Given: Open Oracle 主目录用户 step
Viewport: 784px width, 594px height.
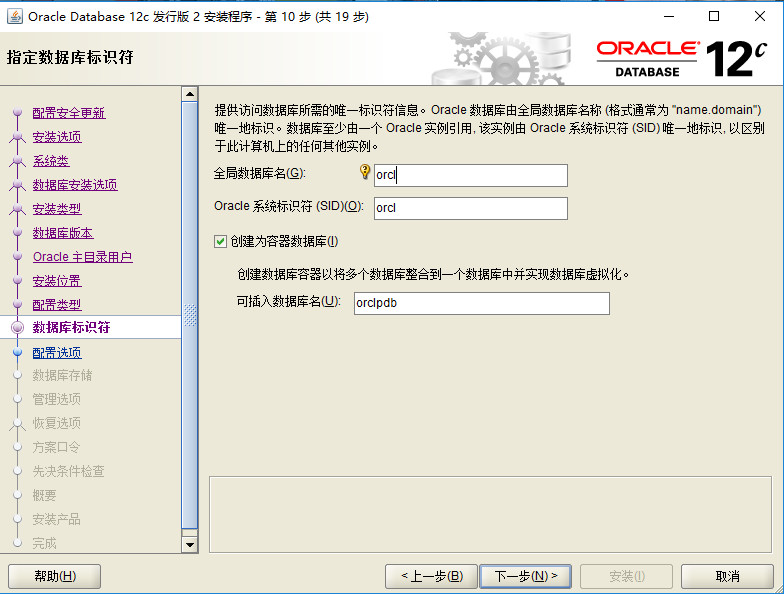Looking at the screenshot, I should coord(82,257).
